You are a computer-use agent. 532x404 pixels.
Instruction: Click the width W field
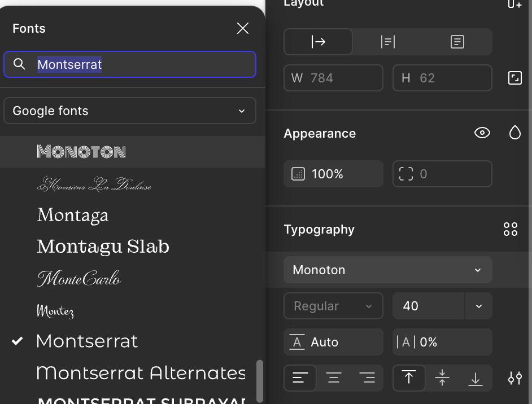click(x=334, y=78)
